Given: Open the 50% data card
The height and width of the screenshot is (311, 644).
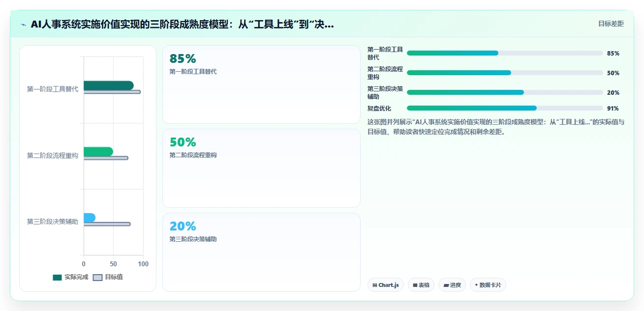Looking at the screenshot, I should click(261, 168).
